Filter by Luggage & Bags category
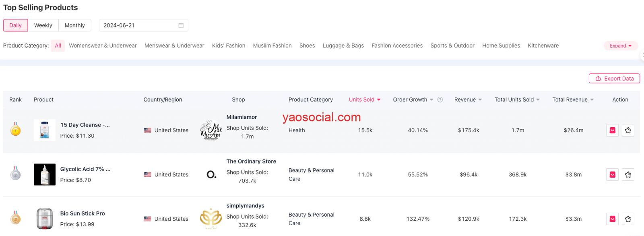Viewport: 644px width, 236px height. tap(343, 46)
